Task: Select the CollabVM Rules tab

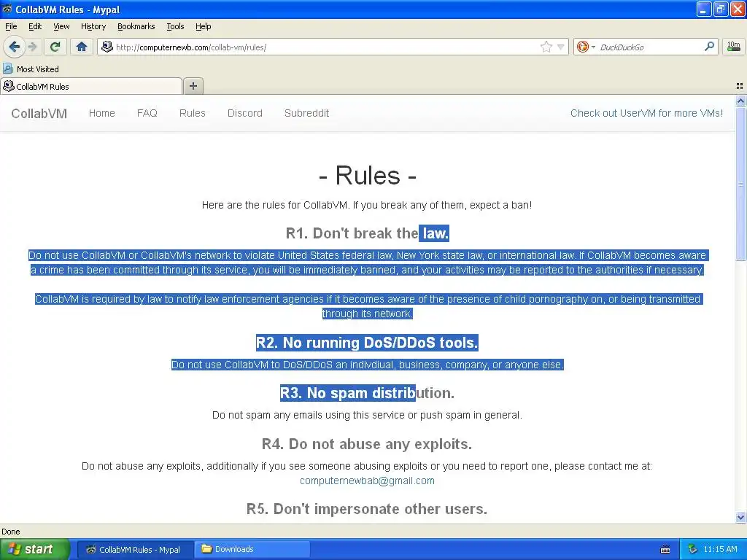Action: point(91,86)
